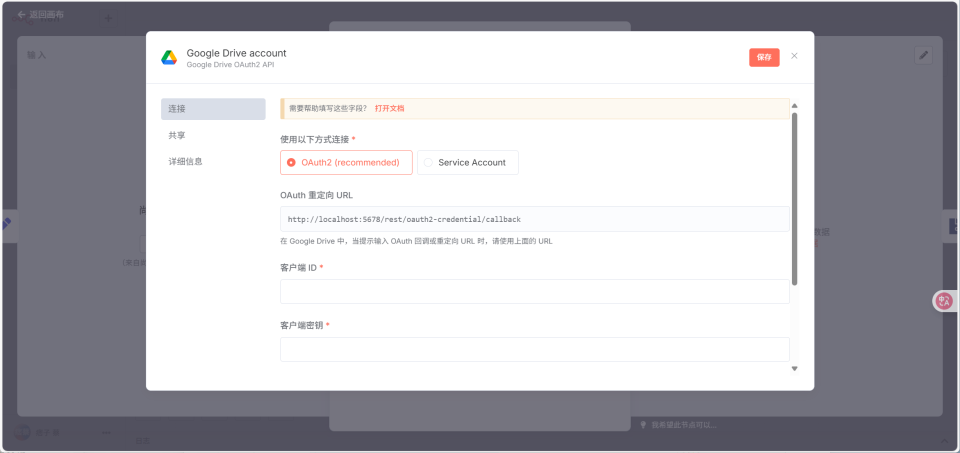960x453 pixels.
Task: Click the scrollbar down arrow in dialog
Action: pyautogui.click(x=795, y=369)
